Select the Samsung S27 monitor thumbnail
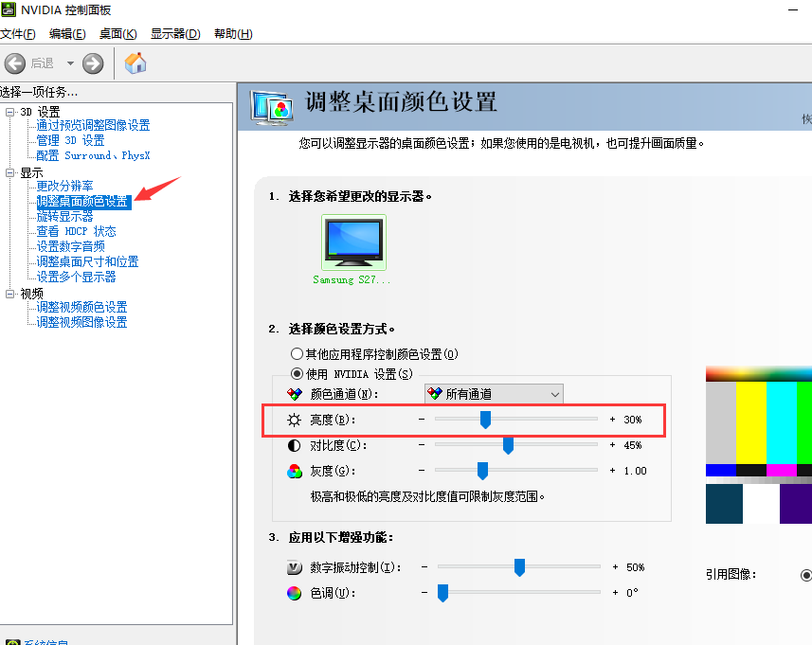 pos(352,242)
